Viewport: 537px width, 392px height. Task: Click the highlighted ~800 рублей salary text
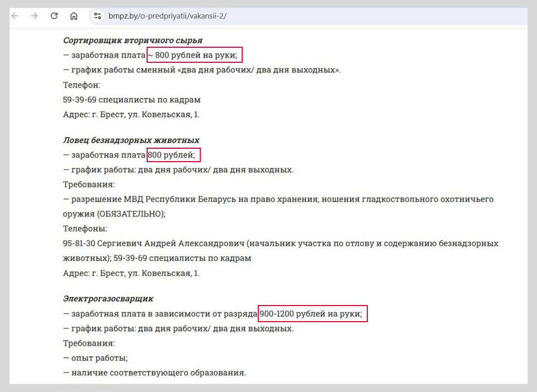pos(195,55)
